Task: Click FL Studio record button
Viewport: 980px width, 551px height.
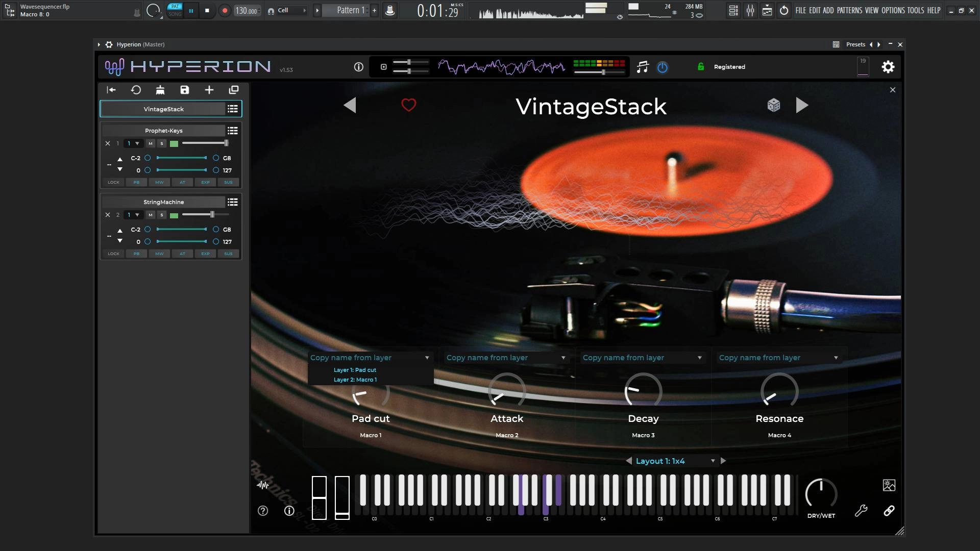Action: 225,10
